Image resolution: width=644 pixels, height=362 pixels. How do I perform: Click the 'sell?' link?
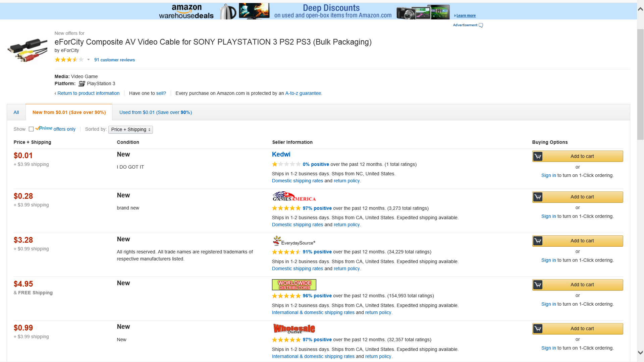tap(161, 93)
